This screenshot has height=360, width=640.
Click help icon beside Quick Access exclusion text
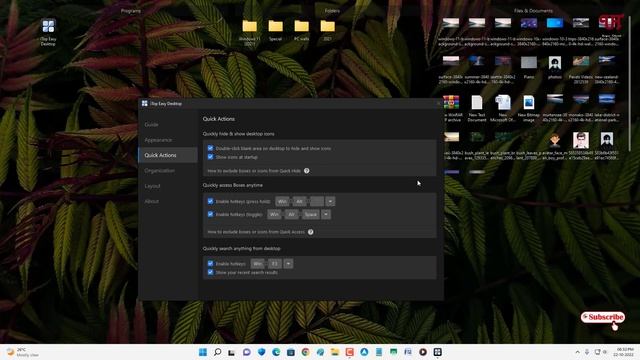pyautogui.click(x=311, y=232)
